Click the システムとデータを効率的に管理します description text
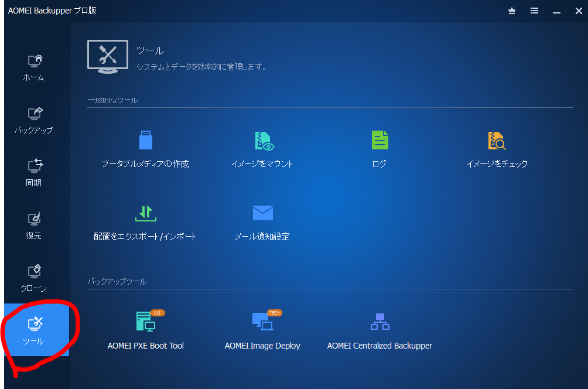The height and width of the screenshot is (389, 588). pyautogui.click(x=201, y=67)
